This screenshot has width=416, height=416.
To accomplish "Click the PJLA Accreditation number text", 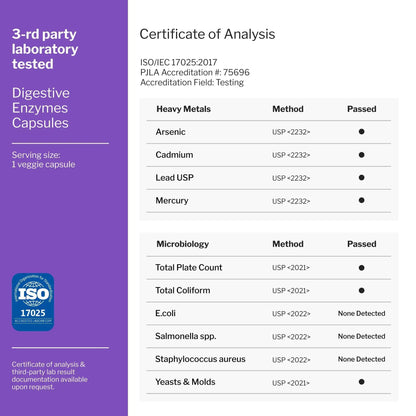I will coord(195,72).
